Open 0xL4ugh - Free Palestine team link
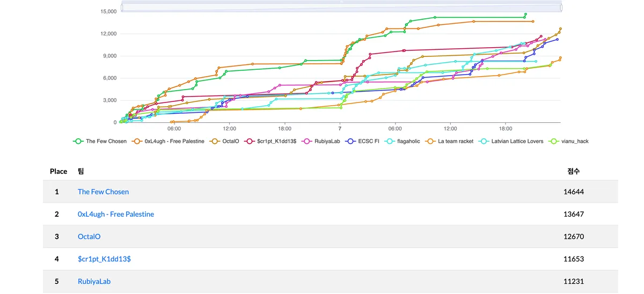644x294 pixels. pos(116,214)
